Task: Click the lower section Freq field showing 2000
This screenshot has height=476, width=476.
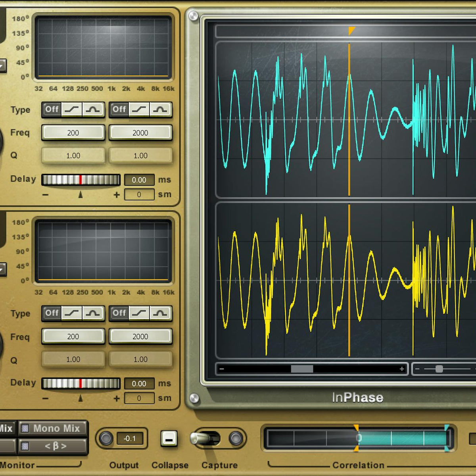Action: click(140, 336)
